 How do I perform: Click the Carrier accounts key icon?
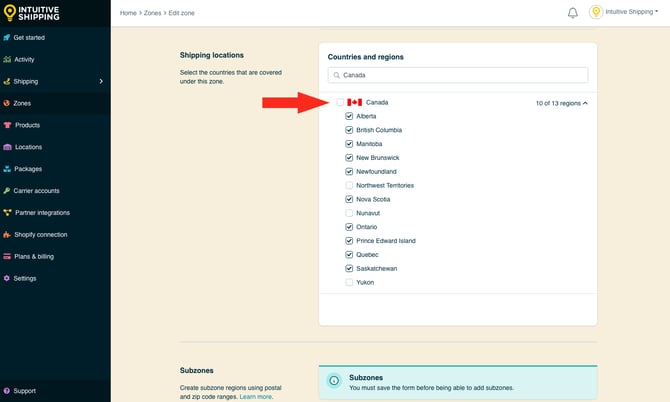[7, 190]
